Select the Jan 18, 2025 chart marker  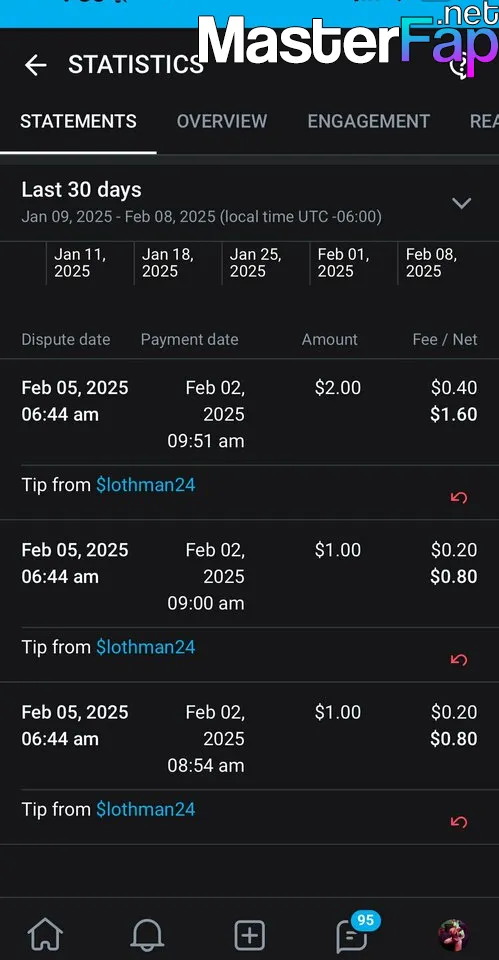coord(168,263)
